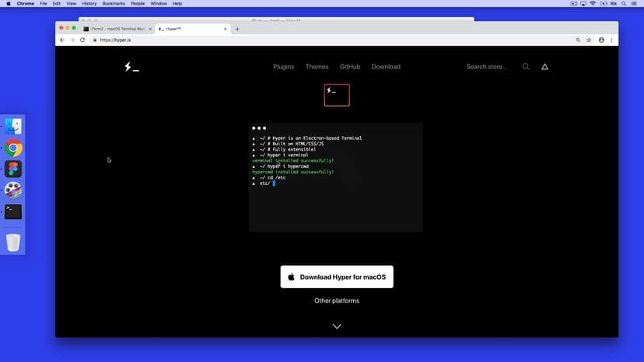Click the down chevron below Other platforms
This screenshot has width=644, height=362.
tap(337, 326)
